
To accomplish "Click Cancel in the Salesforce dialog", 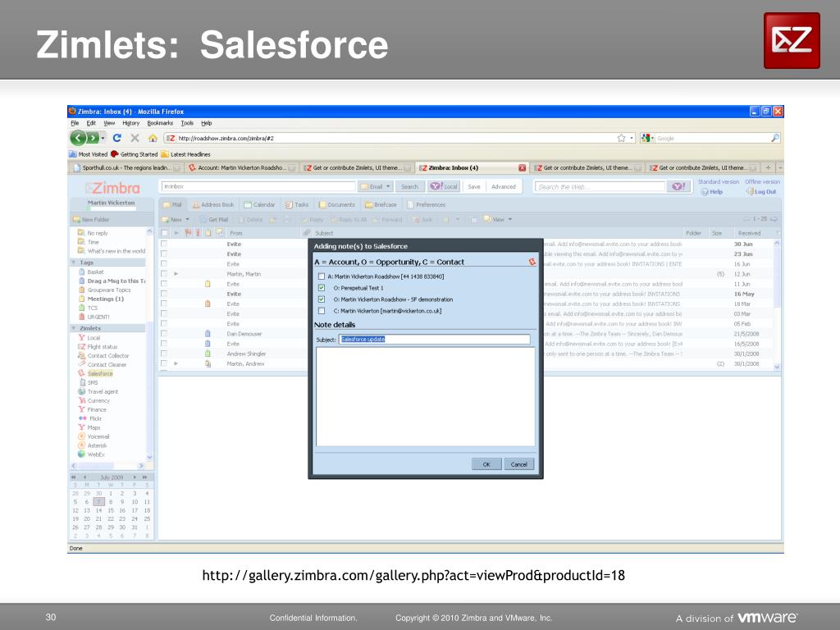I will point(519,464).
